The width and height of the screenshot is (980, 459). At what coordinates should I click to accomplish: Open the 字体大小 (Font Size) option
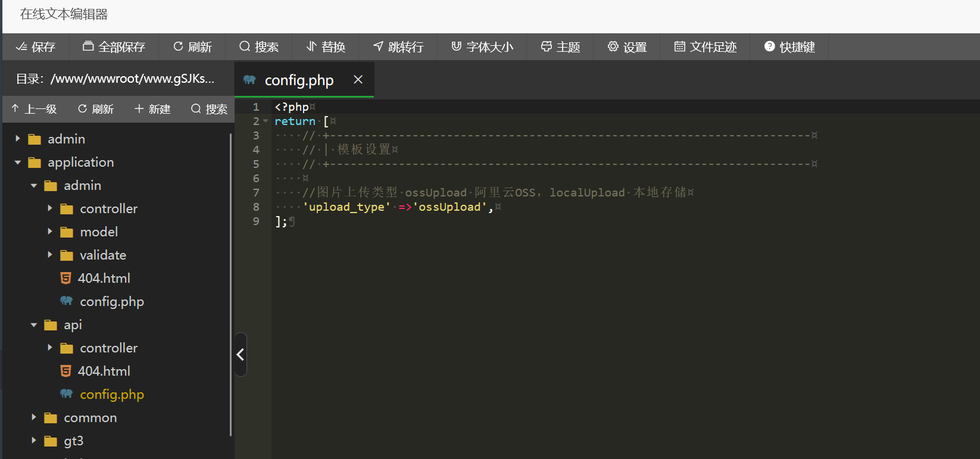point(482,47)
